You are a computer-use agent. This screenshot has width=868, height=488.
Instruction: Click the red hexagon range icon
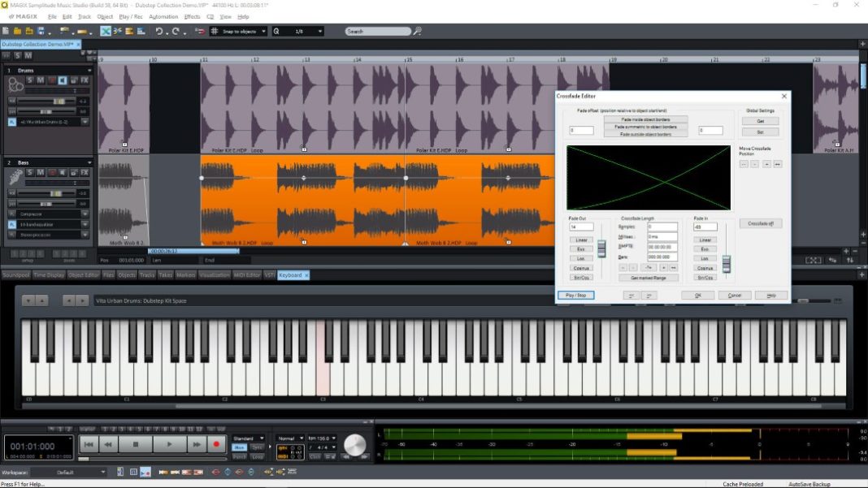coord(216,472)
